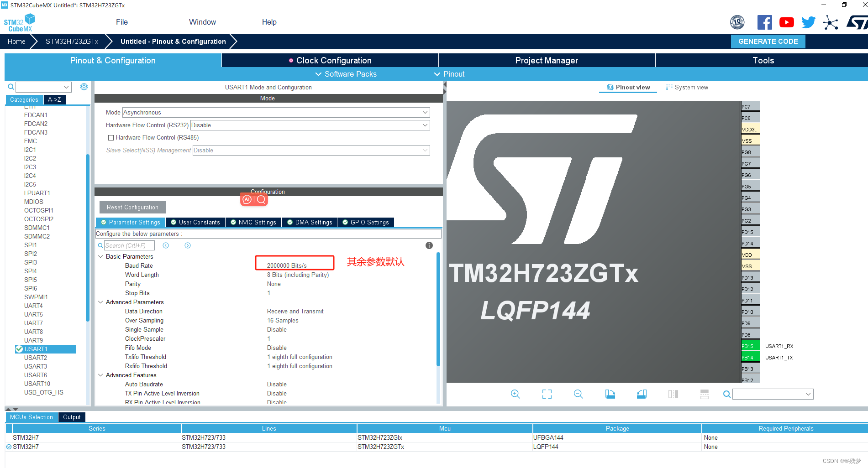The image size is (868, 468).
Task: Click the ST logo at top right
Action: pyautogui.click(x=857, y=22)
